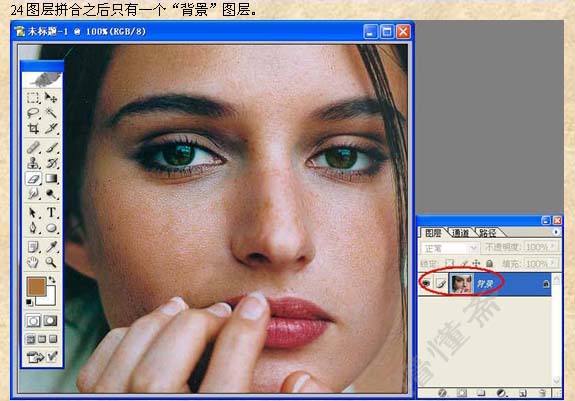
Task: Click Layers panel scrollbar down arrow
Action: pyautogui.click(x=557, y=381)
